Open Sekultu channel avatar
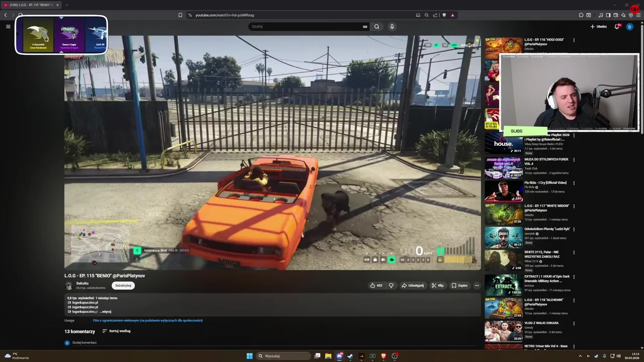This screenshot has width=644, height=362. [69, 286]
